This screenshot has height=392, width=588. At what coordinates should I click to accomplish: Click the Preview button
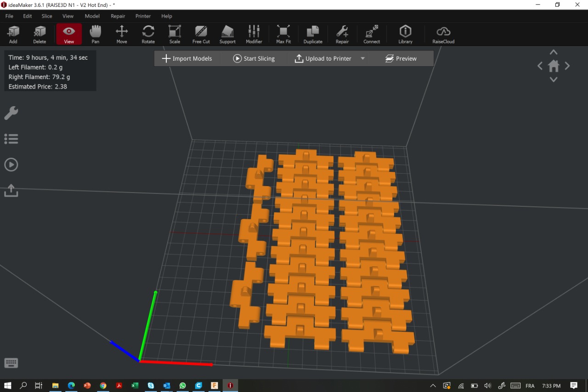click(x=401, y=58)
